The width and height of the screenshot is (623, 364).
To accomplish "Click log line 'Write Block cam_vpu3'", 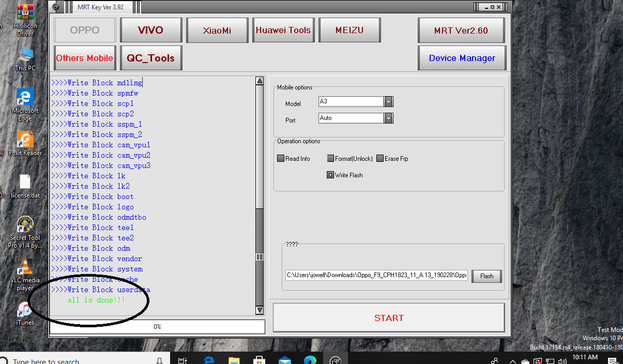I will click(101, 165).
